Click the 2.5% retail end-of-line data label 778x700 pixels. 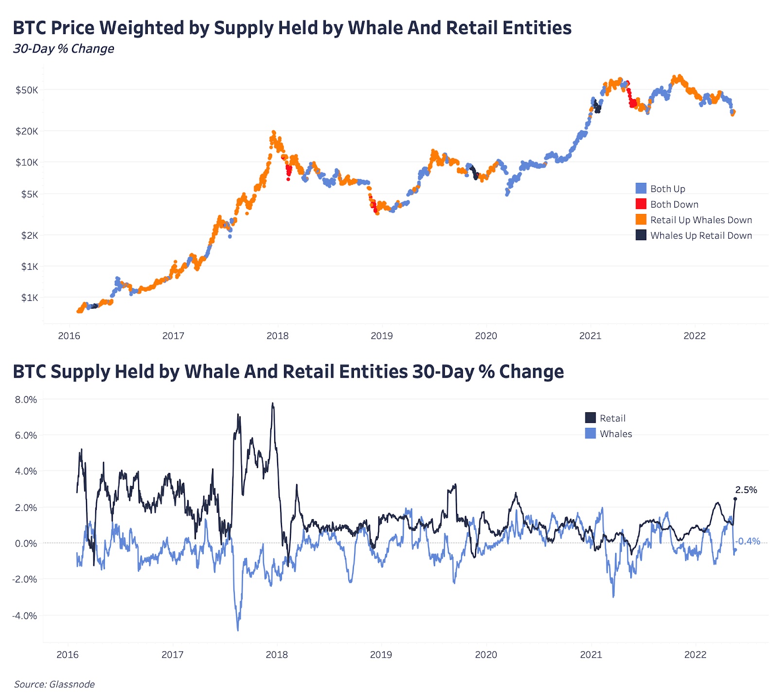[746, 490]
